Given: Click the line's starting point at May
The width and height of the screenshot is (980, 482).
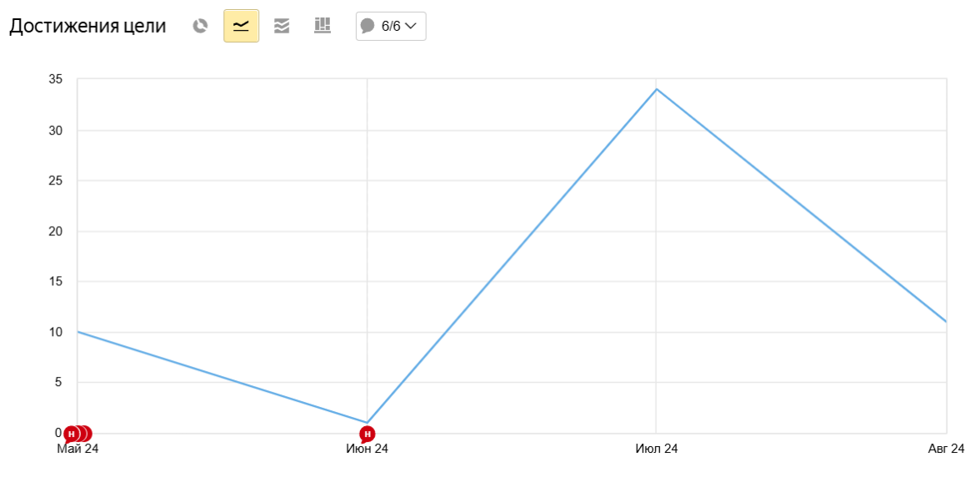Looking at the screenshot, I should point(77,332).
